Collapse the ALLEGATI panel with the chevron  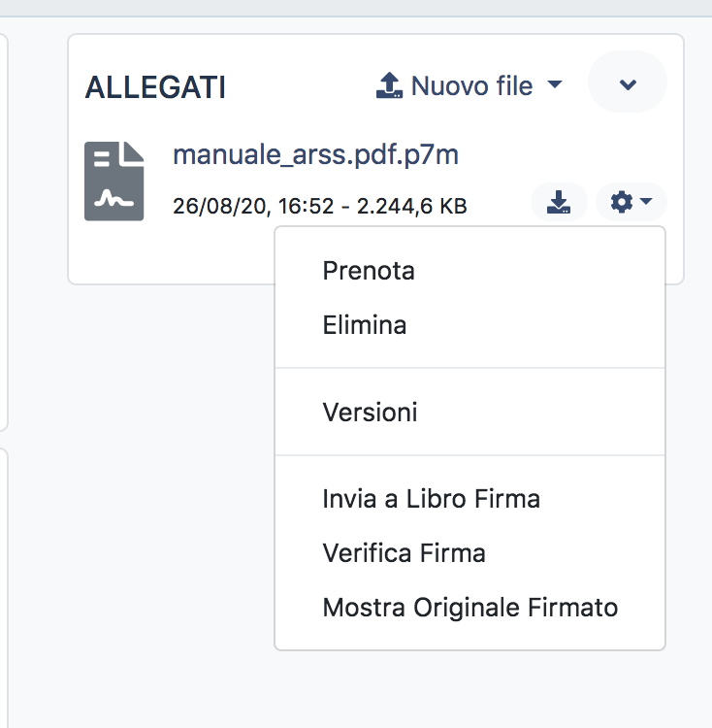628,83
